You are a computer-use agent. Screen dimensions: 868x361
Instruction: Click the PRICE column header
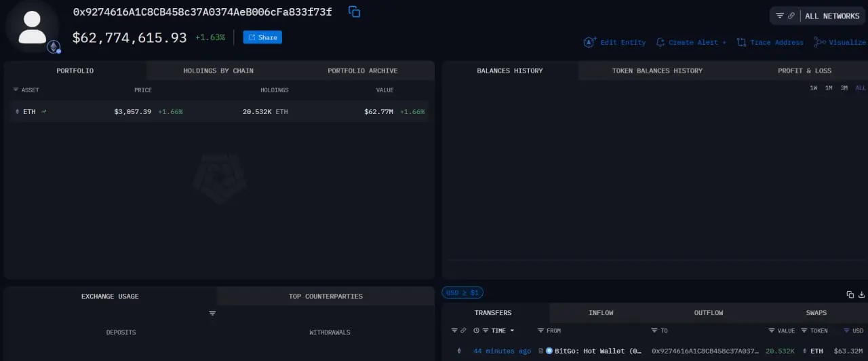(143, 90)
